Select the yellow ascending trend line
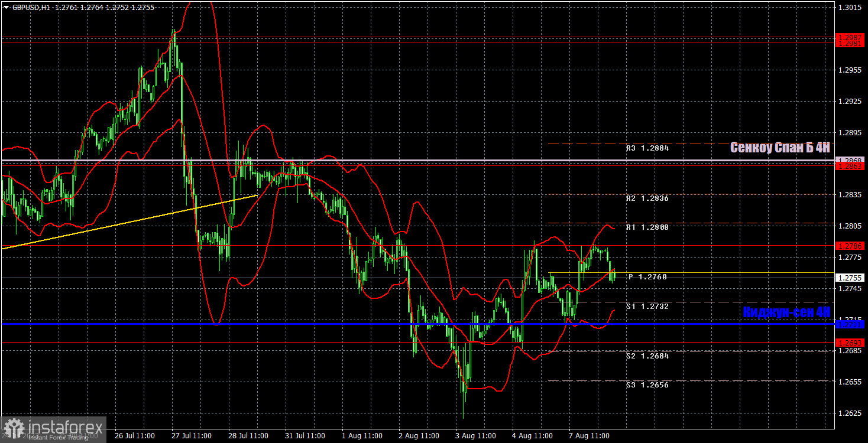The image size is (868, 443). pyautogui.click(x=129, y=221)
